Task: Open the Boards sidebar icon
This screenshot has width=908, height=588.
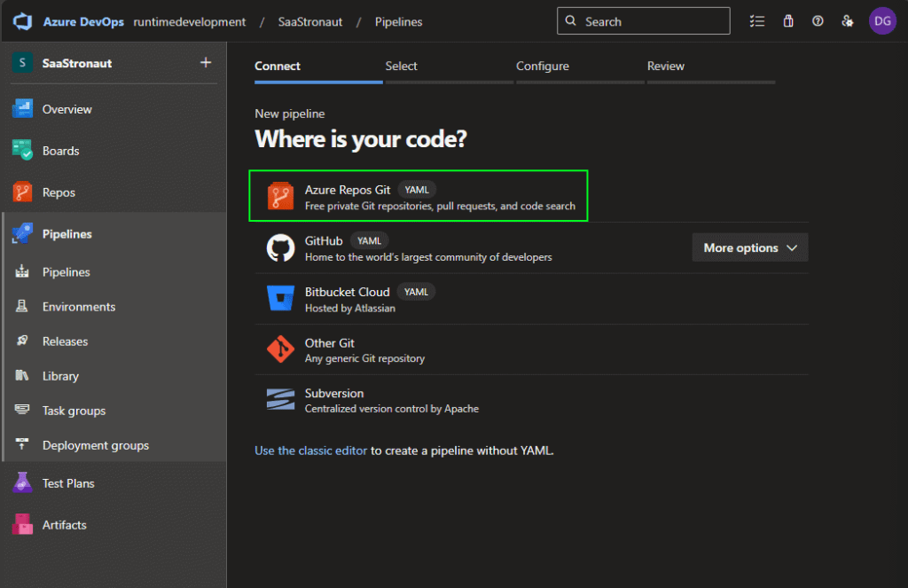Action: (x=23, y=151)
